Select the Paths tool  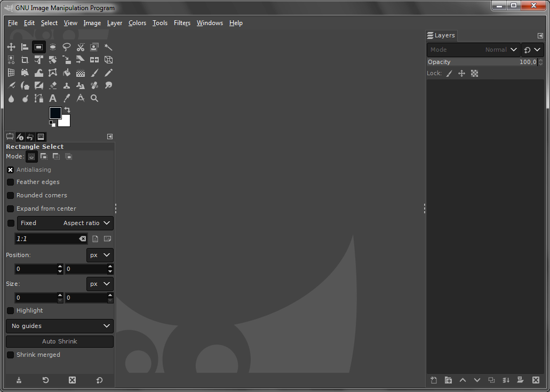[x=38, y=98]
